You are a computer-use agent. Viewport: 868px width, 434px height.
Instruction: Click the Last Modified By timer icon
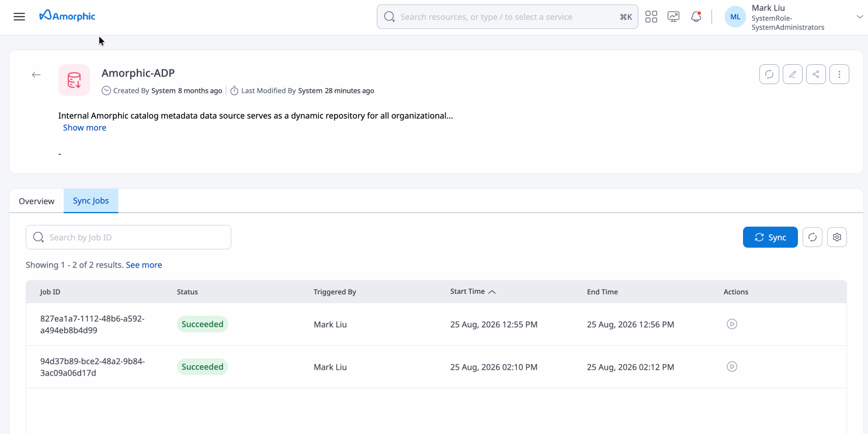pyautogui.click(x=234, y=91)
